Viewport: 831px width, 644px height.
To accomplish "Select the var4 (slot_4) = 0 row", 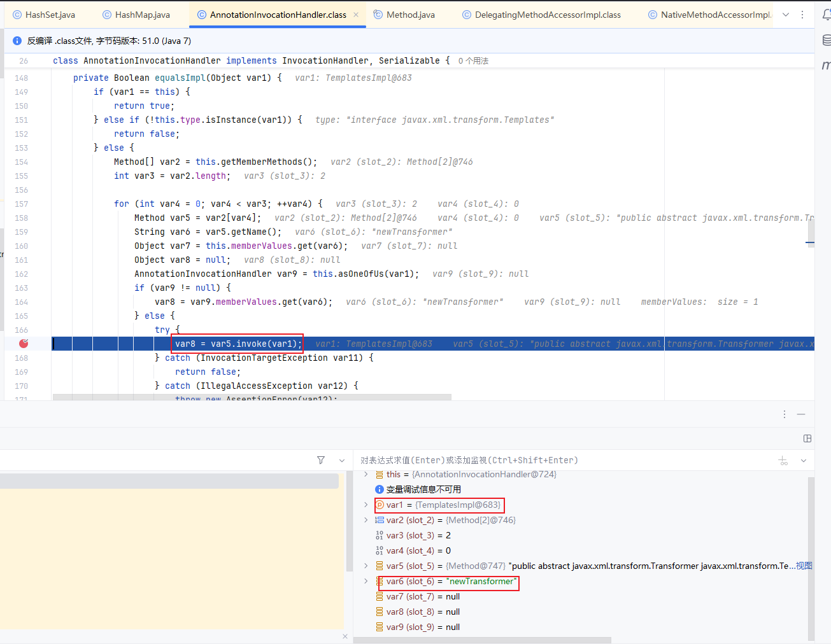I will pos(581,550).
